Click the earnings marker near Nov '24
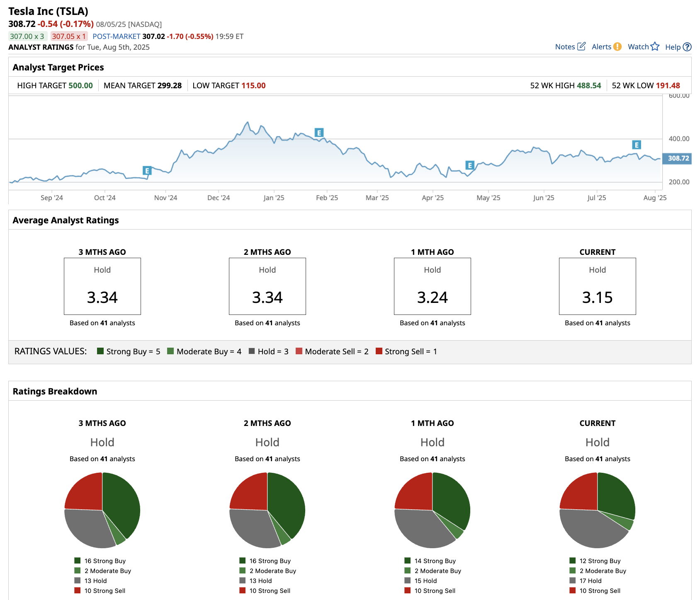This screenshot has width=700, height=600. point(147,170)
